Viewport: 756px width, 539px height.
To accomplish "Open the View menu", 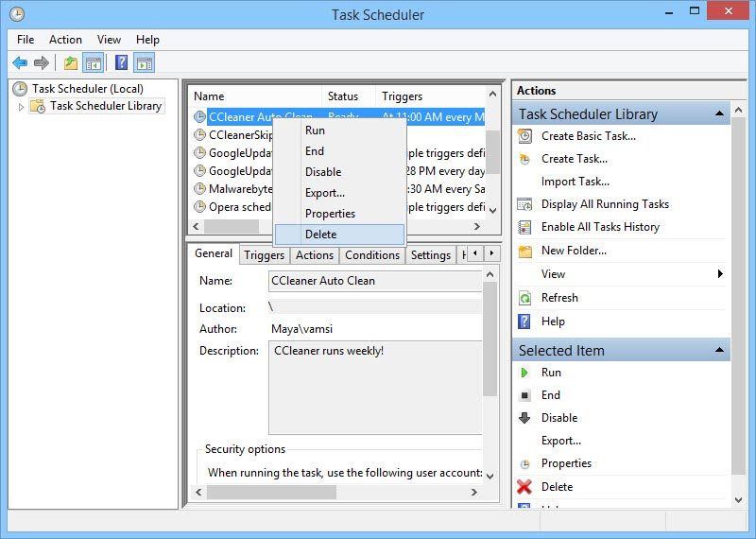I will coord(109,40).
